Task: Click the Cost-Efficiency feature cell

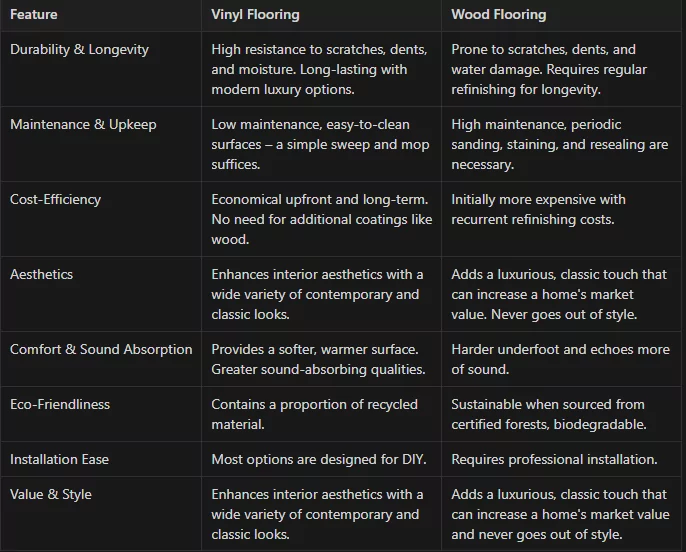Action: [55, 199]
